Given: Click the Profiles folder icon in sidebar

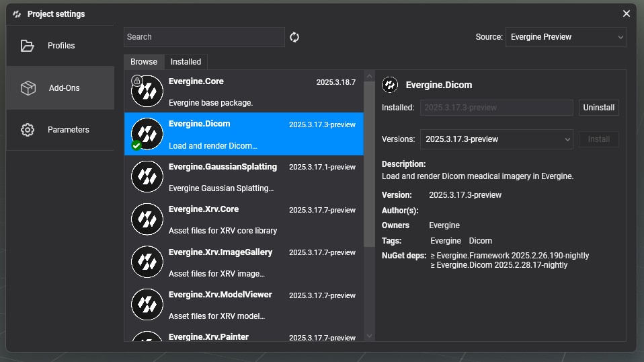Looking at the screenshot, I should (x=28, y=46).
